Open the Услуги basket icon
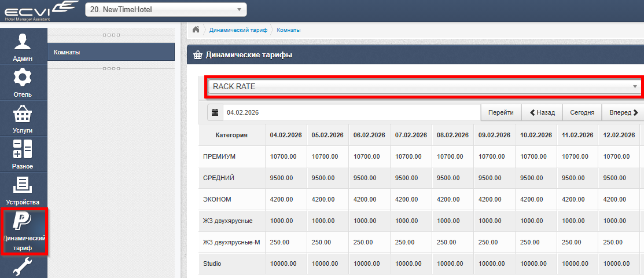 click(x=23, y=118)
